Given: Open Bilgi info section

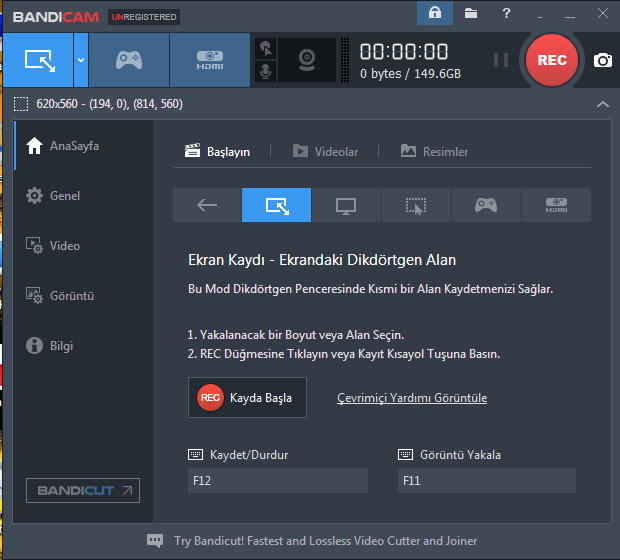Looking at the screenshot, I should pyautogui.click(x=83, y=346).
